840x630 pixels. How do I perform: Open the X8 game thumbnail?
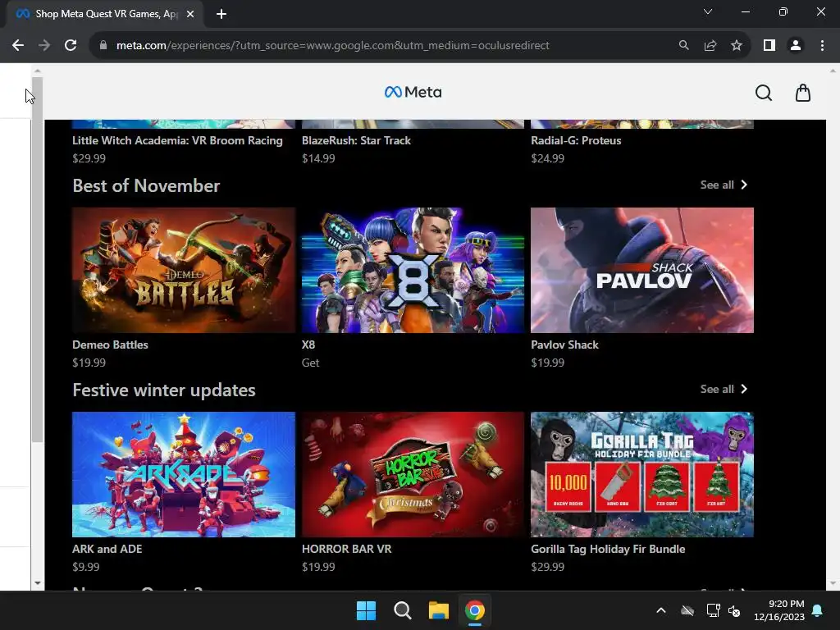(x=413, y=271)
